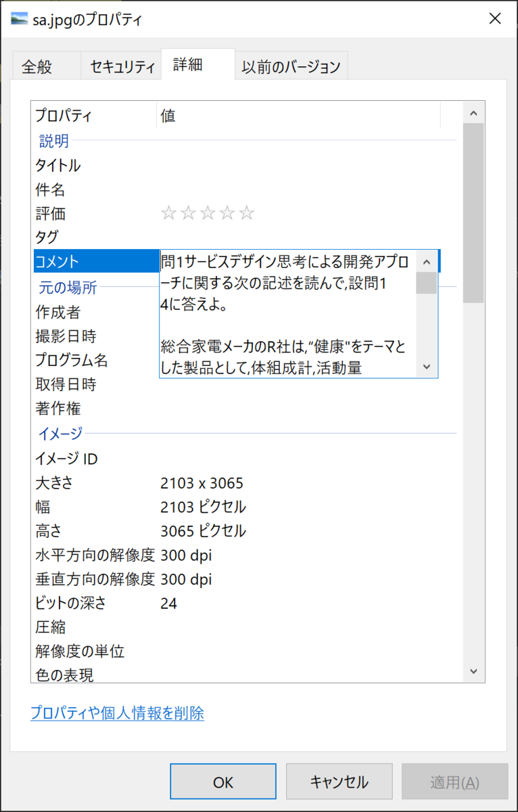
Task: Click the OK button
Action: click(x=223, y=782)
